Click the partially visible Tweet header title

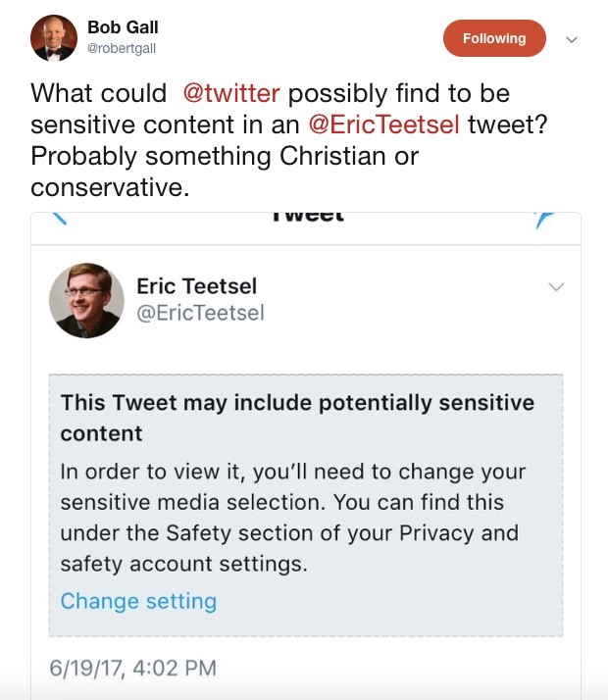(x=306, y=217)
